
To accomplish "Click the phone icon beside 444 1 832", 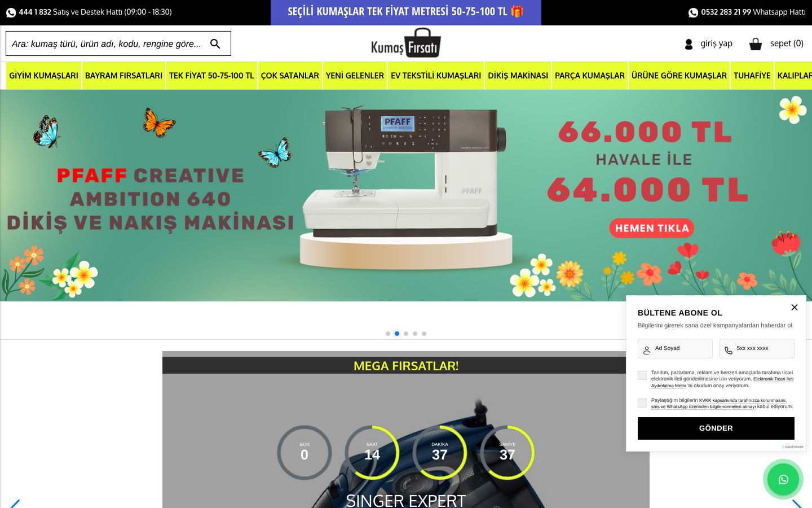I will tap(11, 12).
